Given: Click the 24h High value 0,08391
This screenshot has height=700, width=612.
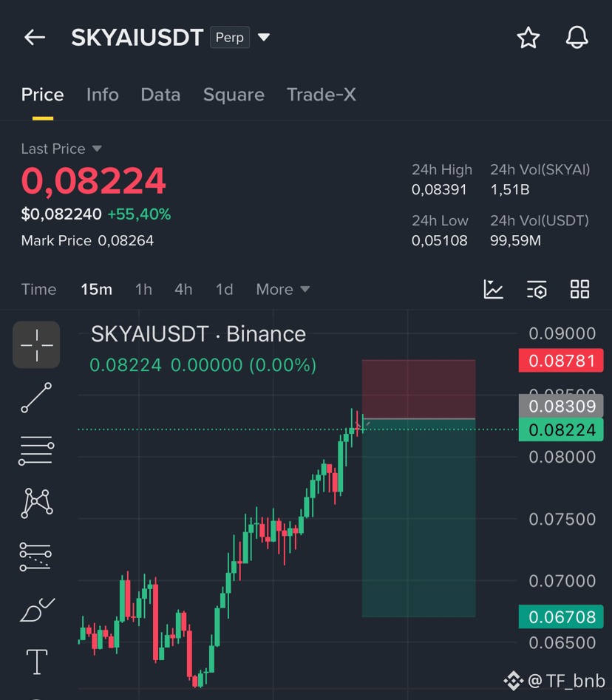Looking at the screenshot, I should coord(439,190).
